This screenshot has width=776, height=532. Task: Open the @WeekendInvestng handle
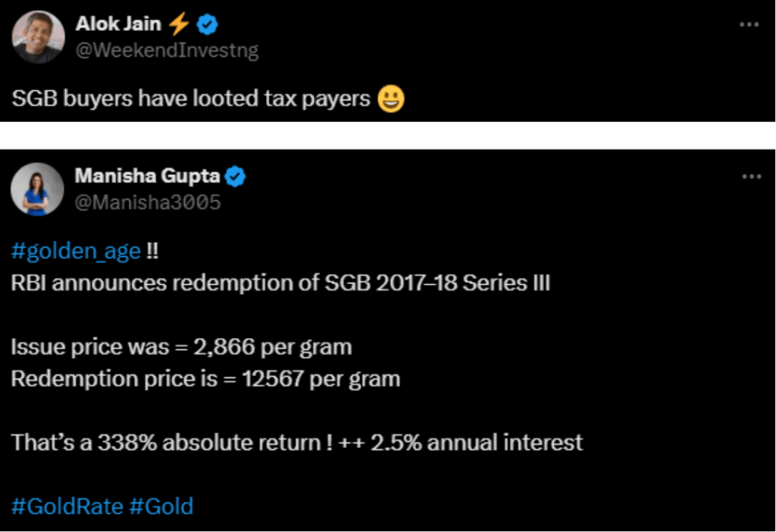point(167,51)
